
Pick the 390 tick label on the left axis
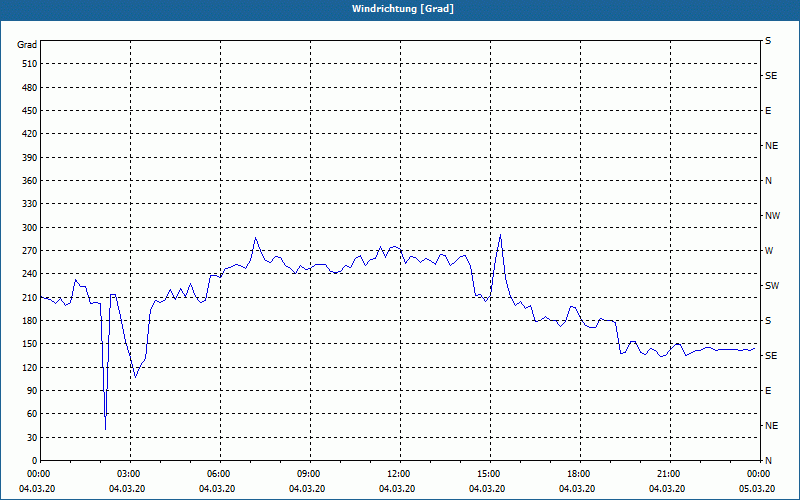(30, 157)
